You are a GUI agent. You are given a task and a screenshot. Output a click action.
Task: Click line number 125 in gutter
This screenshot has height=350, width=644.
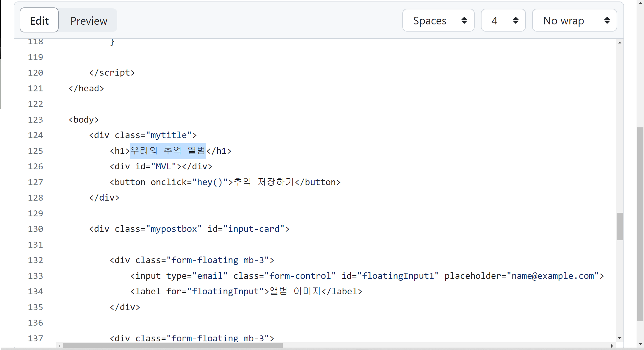(x=35, y=151)
